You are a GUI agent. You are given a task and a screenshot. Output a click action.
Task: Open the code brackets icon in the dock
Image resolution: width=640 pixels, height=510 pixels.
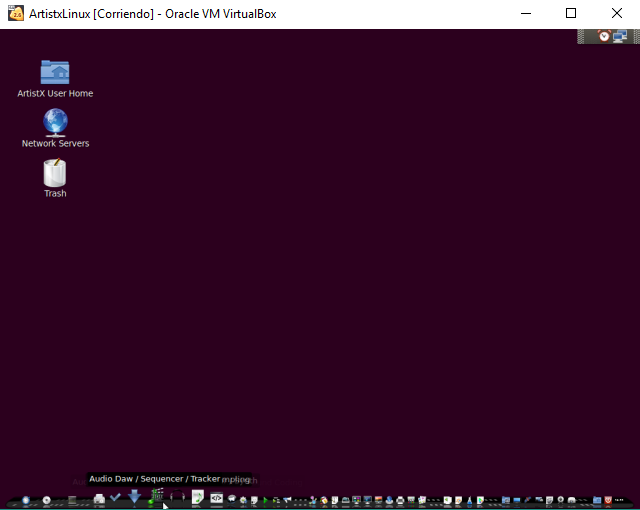tap(216, 498)
